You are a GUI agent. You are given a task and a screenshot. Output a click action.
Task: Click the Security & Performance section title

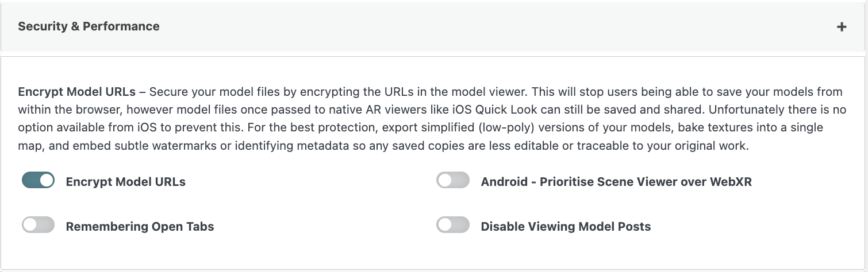(89, 26)
